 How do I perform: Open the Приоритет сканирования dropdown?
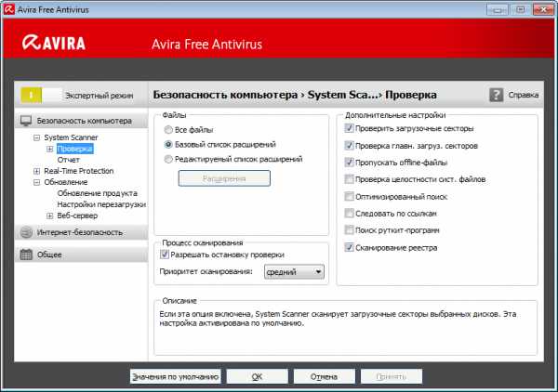[294, 272]
